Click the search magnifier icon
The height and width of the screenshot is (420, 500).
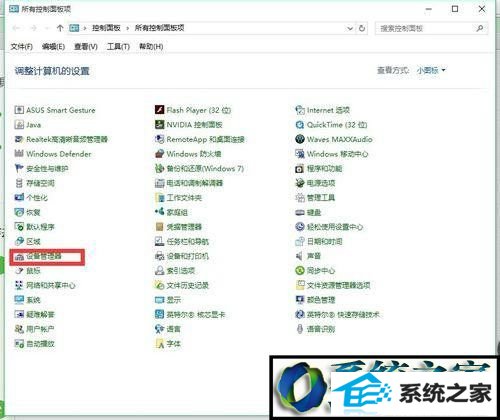(x=480, y=28)
